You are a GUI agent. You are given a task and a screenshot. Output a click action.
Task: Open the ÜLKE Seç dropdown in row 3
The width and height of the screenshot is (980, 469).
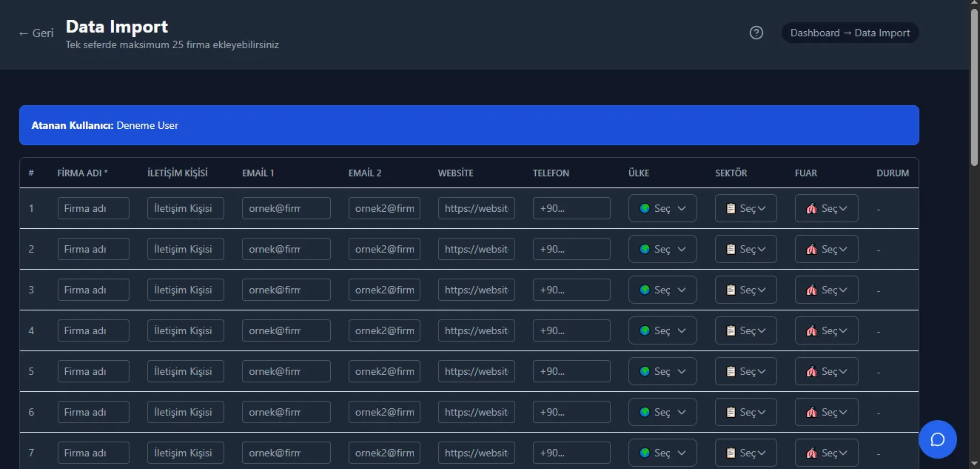pos(662,290)
